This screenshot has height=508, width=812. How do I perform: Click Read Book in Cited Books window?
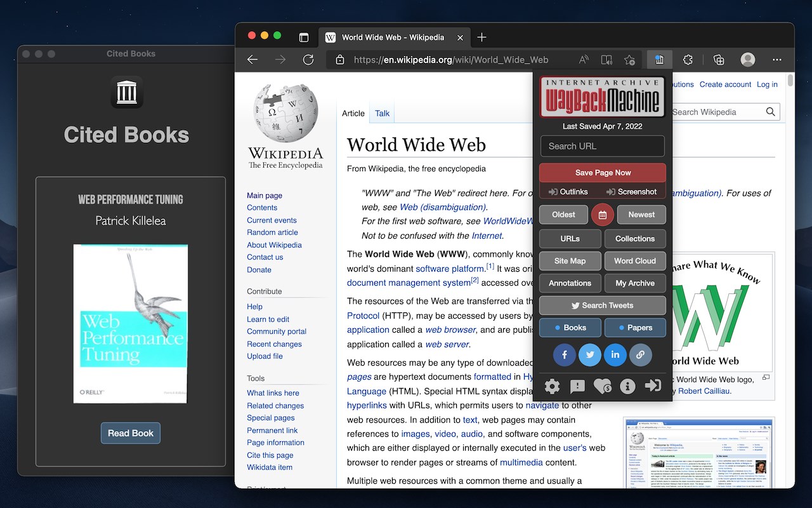(131, 433)
